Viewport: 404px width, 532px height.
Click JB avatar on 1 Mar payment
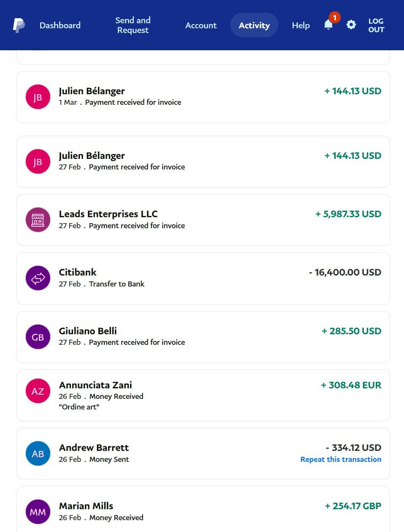click(38, 97)
